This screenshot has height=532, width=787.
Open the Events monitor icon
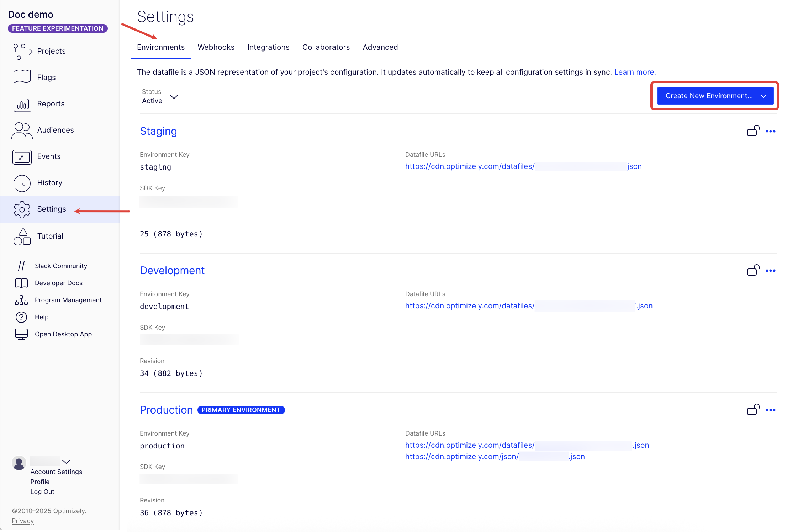[x=21, y=157]
